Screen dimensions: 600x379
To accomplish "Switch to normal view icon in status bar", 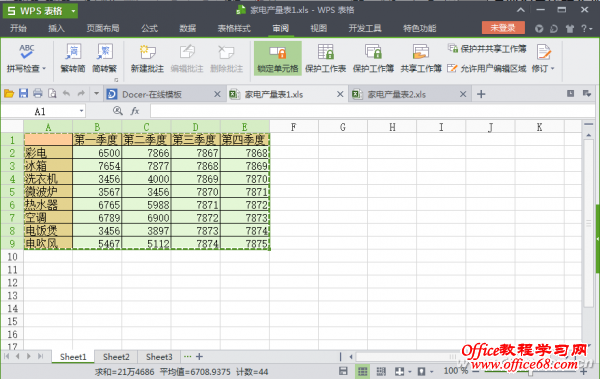I will (362, 371).
